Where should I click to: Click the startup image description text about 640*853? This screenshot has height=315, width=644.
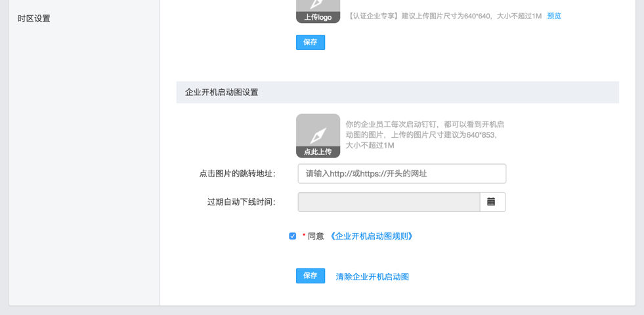pos(425,135)
